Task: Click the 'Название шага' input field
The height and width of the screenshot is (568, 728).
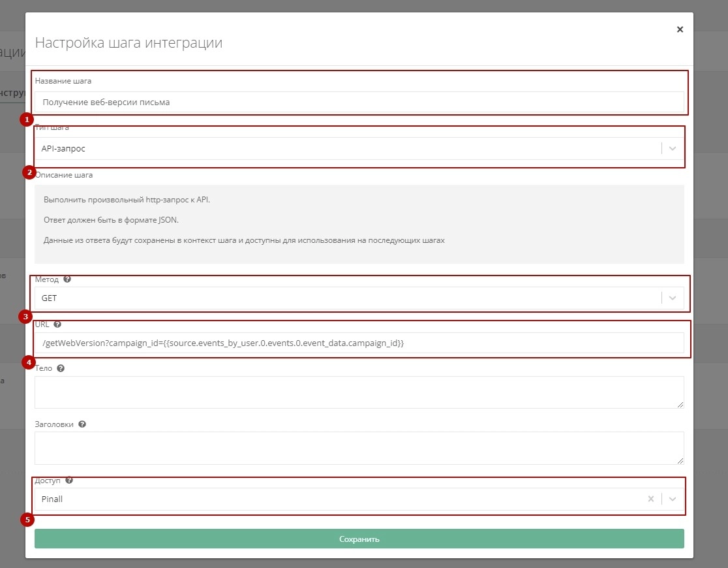Action: [359, 102]
